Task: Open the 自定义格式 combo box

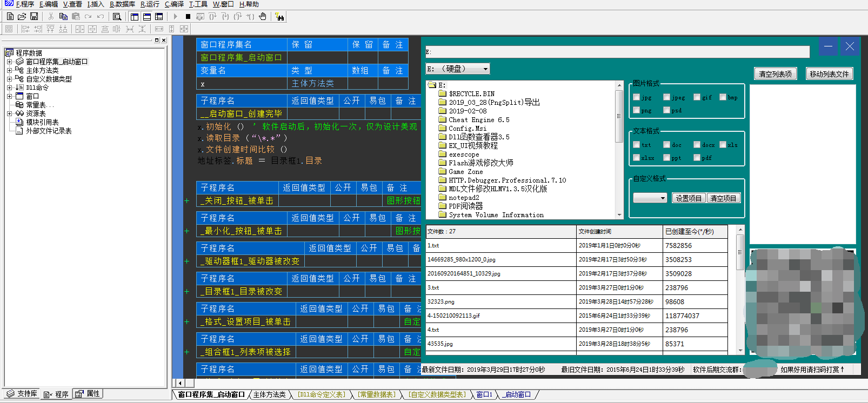Action: (650, 198)
